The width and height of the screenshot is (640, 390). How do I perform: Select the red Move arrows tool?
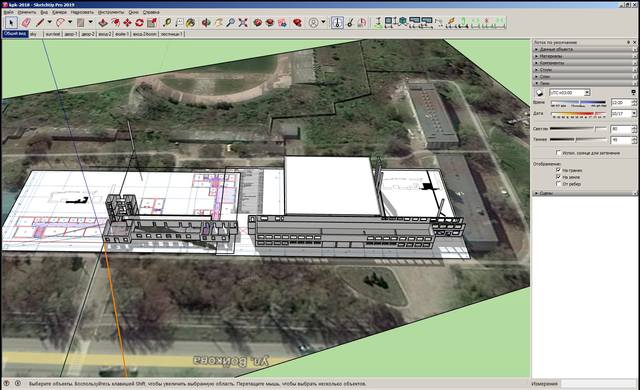point(127,22)
